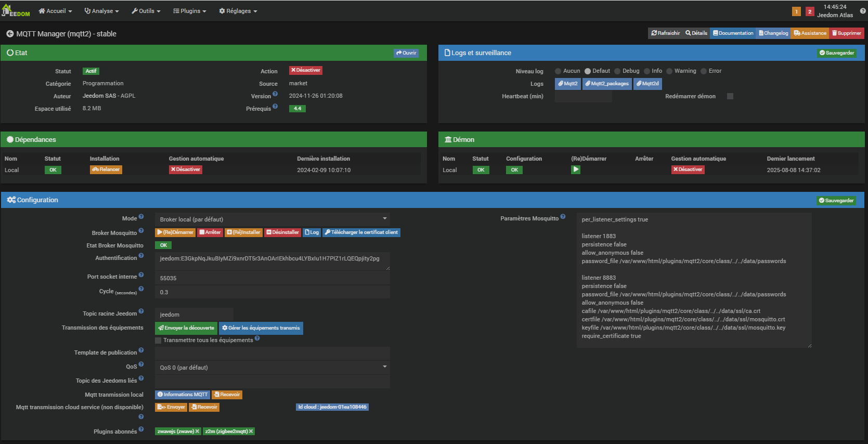Open the Mqtt2d log
Screen dimensions: 868x444
point(647,84)
